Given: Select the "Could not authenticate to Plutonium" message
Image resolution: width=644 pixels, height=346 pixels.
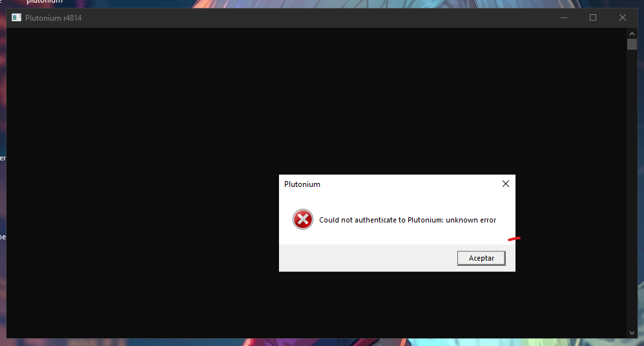Looking at the screenshot, I should click(x=408, y=220).
